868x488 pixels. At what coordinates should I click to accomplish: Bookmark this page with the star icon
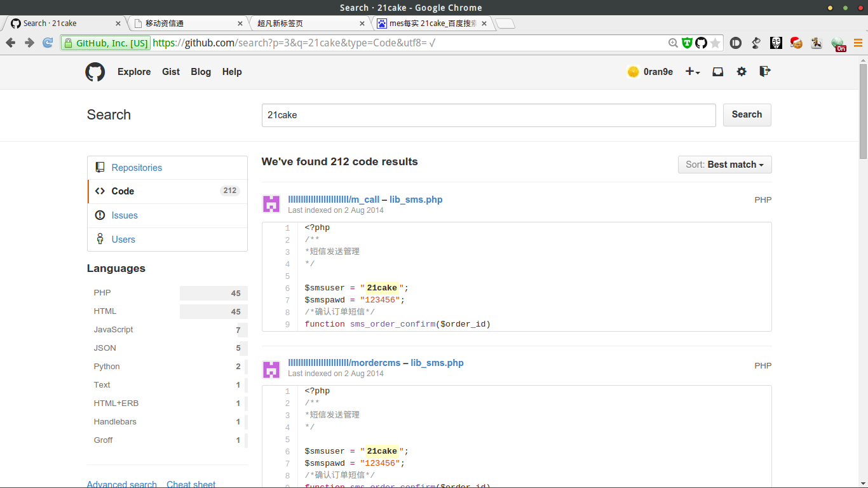[715, 43]
